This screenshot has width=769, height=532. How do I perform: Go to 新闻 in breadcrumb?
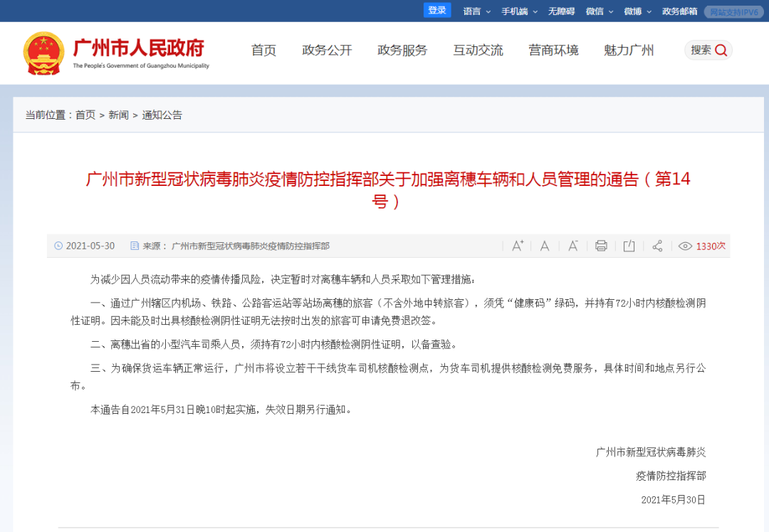pos(118,115)
